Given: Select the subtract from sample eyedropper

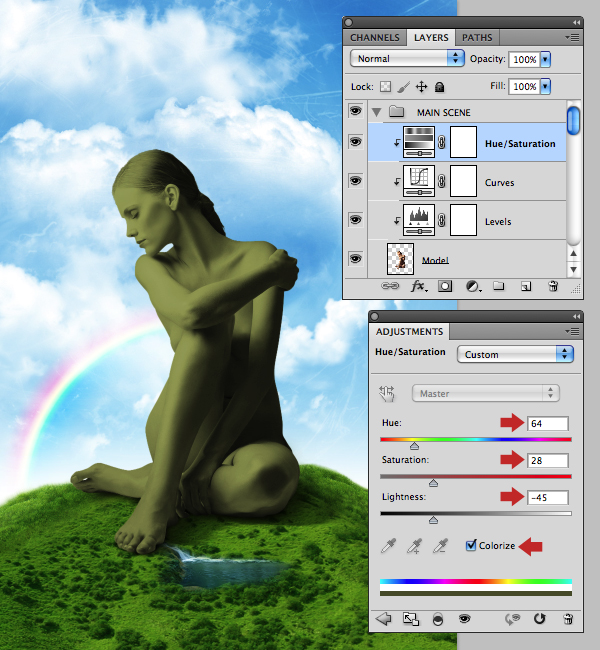Looking at the screenshot, I should coord(440,546).
